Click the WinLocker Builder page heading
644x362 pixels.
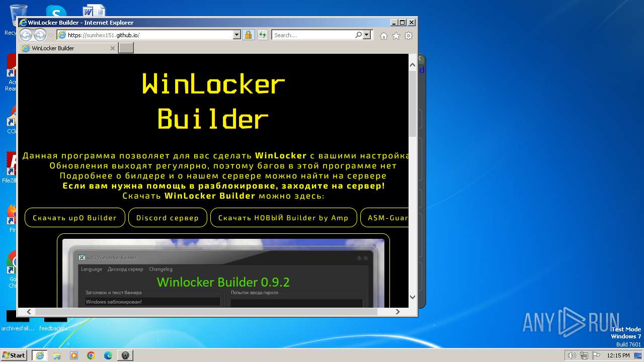click(213, 102)
